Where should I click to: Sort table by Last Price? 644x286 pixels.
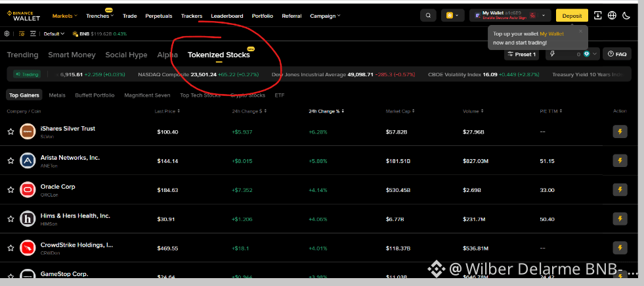[167, 111]
